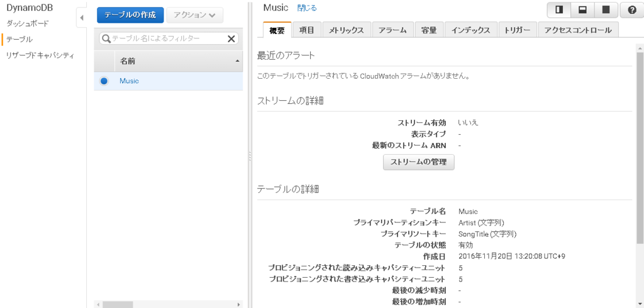Click the creation date 2016年11月20日 value
Image resolution: width=644 pixels, height=308 pixels.
(512, 256)
